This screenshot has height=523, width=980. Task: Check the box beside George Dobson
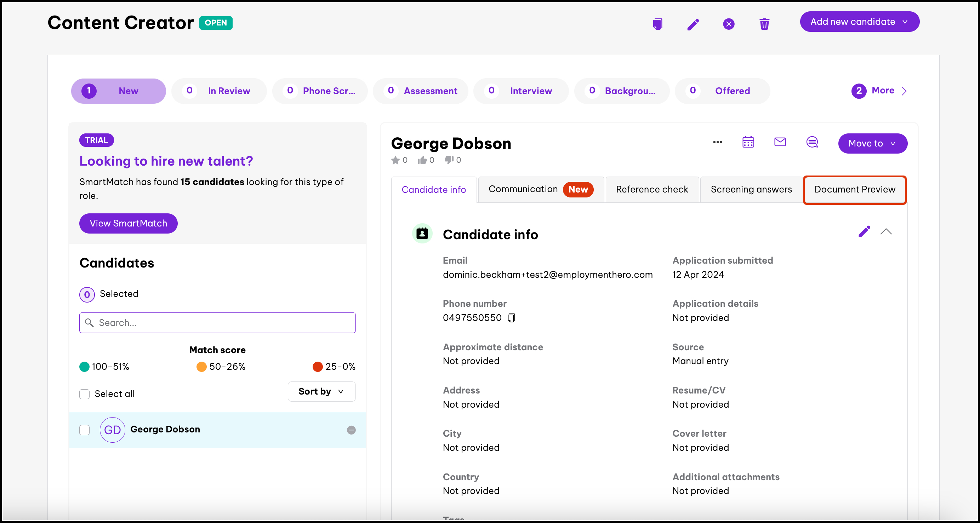click(x=85, y=430)
